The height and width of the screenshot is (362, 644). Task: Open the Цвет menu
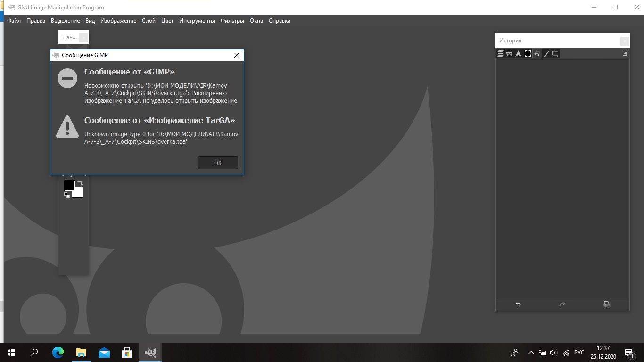coord(167,21)
